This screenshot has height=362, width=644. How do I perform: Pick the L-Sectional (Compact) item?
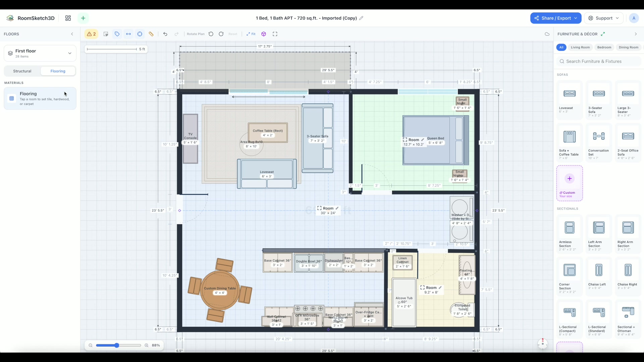pyautogui.click(x=570, y=319)
